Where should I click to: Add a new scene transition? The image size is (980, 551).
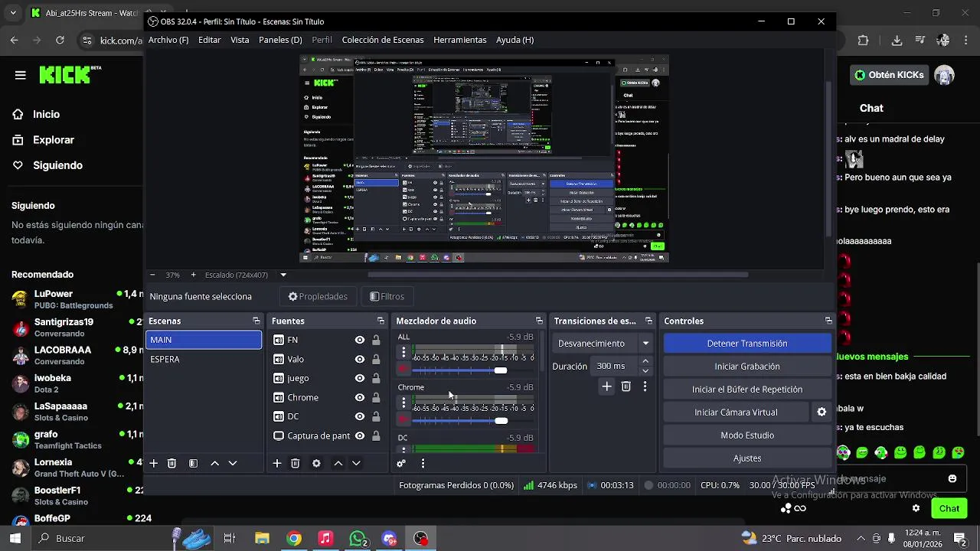click(606, 386)
